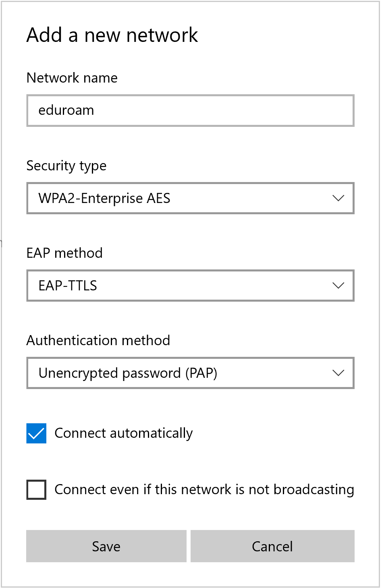Click the 'Connect even if this network is not broadcasting' text

click(x=204, y=490)
